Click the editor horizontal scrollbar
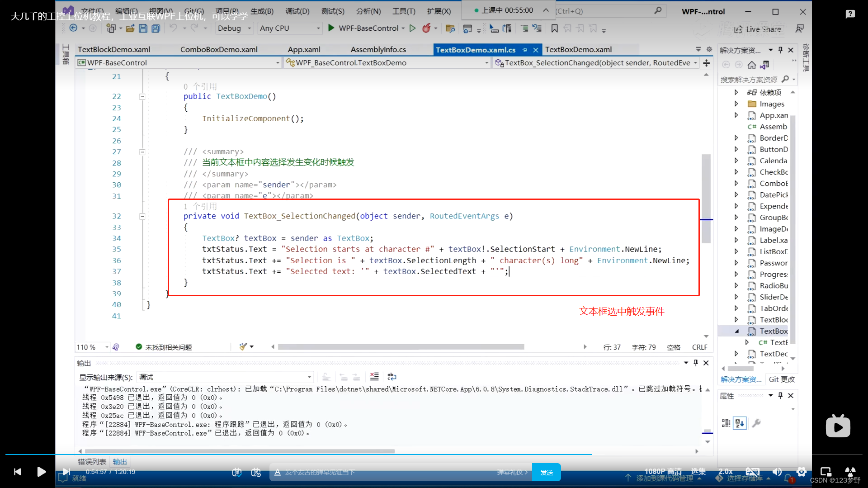The height and width of the screenshot is (488, 868). [x=401, y=347]
